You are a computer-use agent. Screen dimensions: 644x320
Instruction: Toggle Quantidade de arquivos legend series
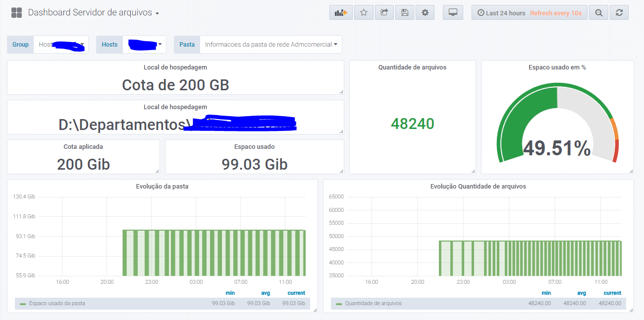374,303
